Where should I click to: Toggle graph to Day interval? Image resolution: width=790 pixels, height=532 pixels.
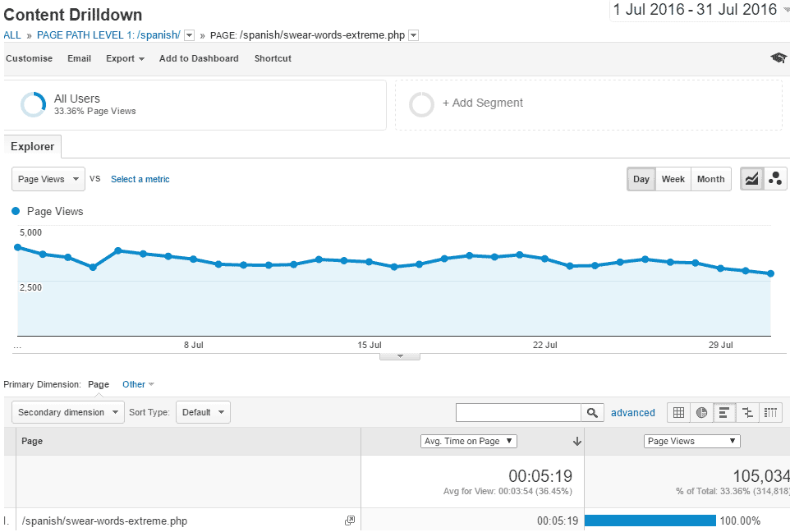(641, 179)
